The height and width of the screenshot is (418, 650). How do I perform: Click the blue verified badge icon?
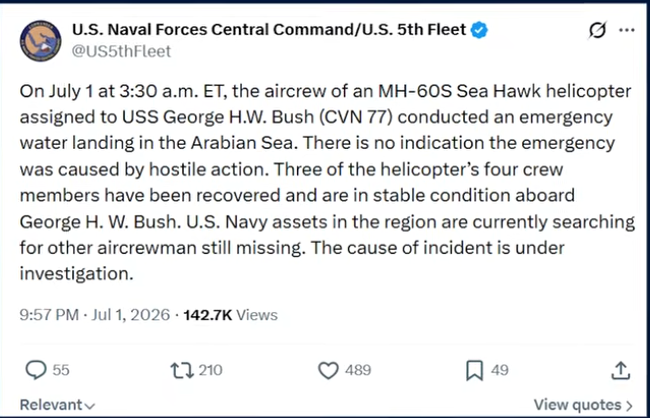pos(479,30)
